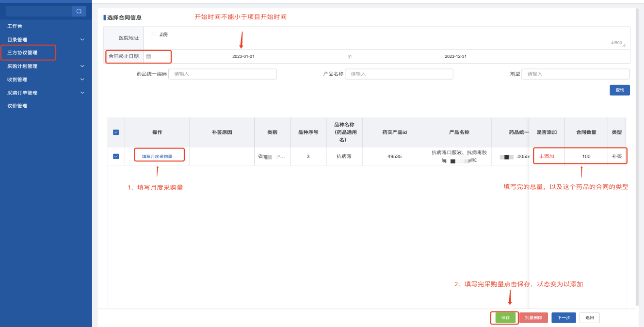Focus the 药品统一编码 input field

click(222, 74)
